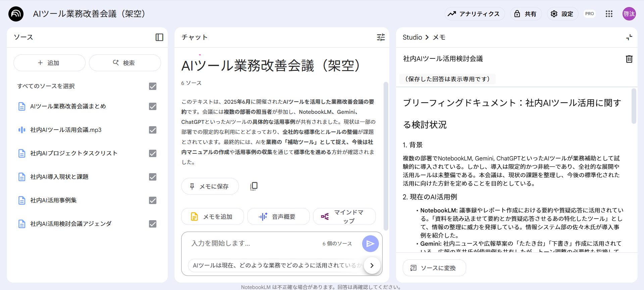
Task: Uncheck 社内AIプロジェクトタスクリスト source
Action: point(153,153)
